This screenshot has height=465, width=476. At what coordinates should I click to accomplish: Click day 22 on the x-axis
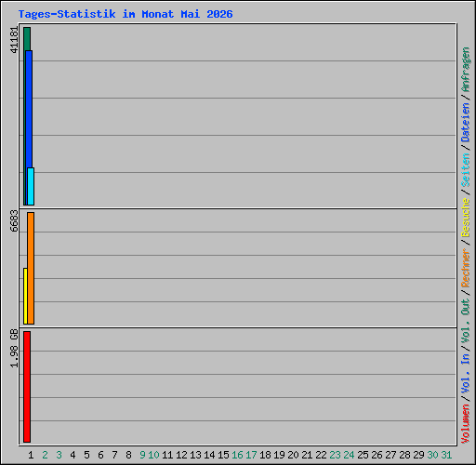coord(321,455)
